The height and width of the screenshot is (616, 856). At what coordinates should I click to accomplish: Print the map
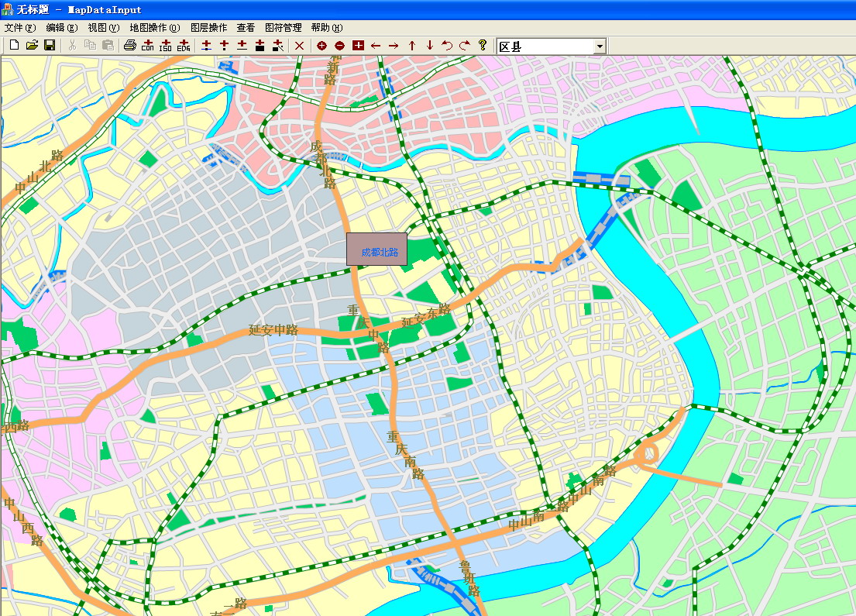click(x=130, y=45)
